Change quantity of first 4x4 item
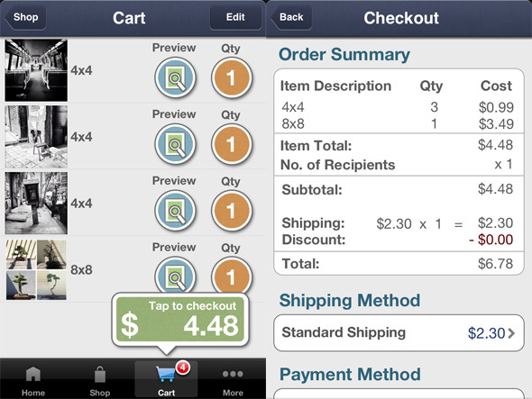This screenshot has width=532, height=399. [232, 77]
